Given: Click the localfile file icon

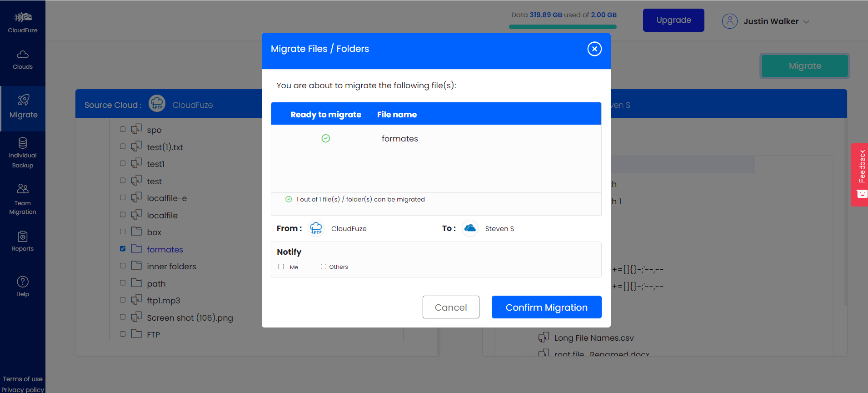Looking at the screenshot, I should tap(136, 215).
